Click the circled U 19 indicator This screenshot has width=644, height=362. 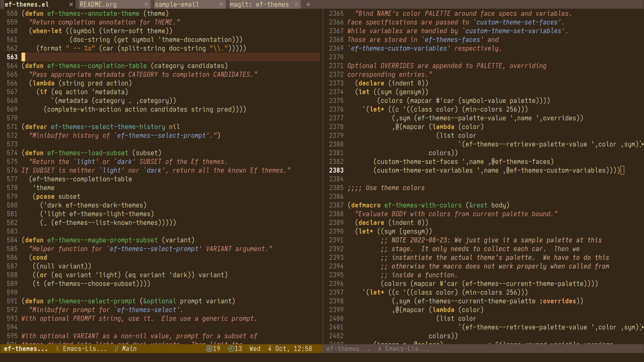point(213,349)
